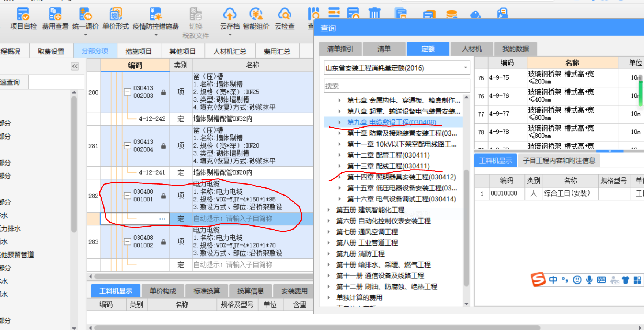Expand 第九章 电缆敷设工程(030408) node
The image size is (644, 330).
click(339, 122)
